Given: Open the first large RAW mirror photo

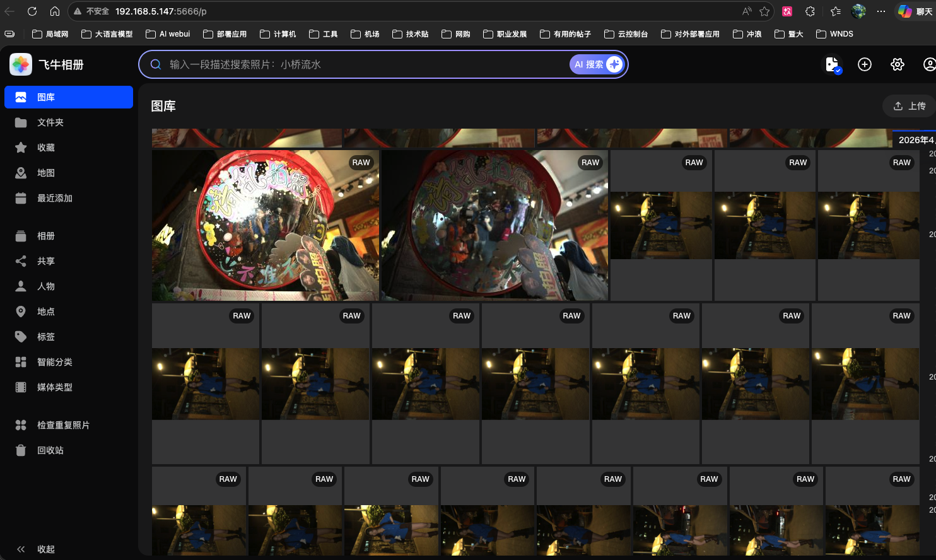Looking at the screenshot, I should (x=265, y=225).
